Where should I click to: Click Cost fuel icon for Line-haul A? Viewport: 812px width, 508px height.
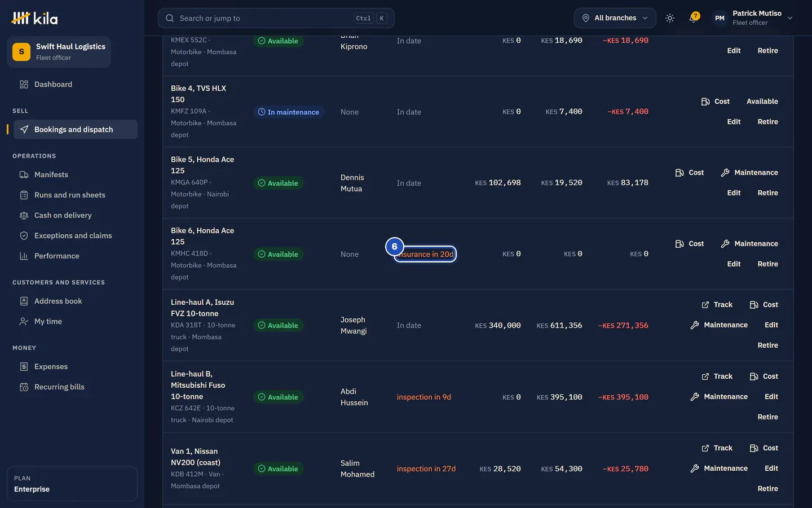click(x=754, y=305)
